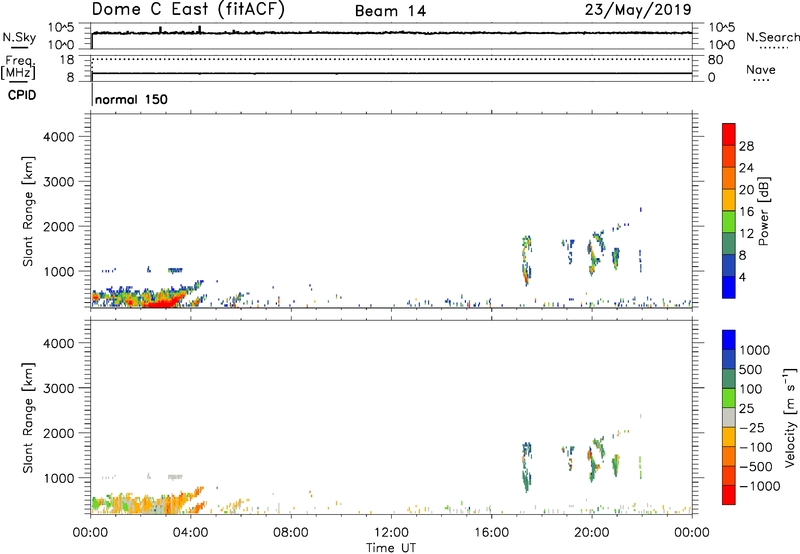The height and width of the screenshot is (554, 800).
Task: Click the '04:00' time axis tick label
Action: pyautogui.click(x=190, y=533)
